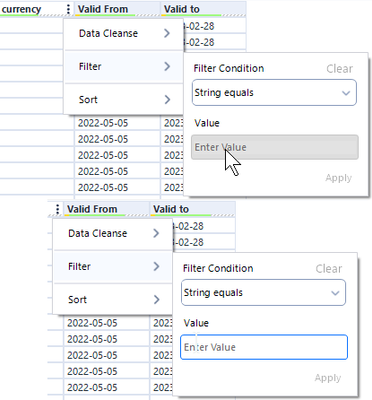
Task: Expand the Sort chevron in the lower capture
Action: tap(157, 299)
